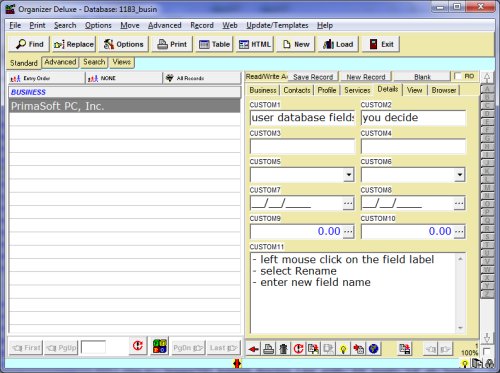This screenshot has height=373, width=500.
Task: Open the CUSTOM10 calculator ellipsis button
Action: tap(459, 231)
